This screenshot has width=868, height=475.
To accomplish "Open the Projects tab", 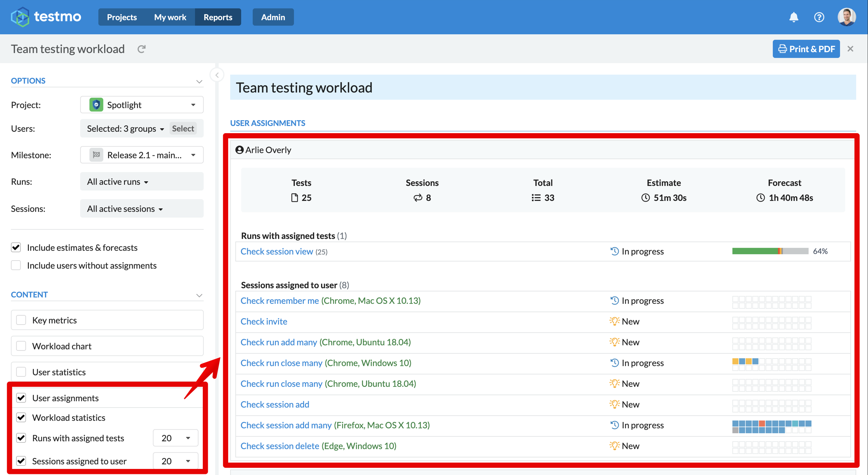I will click(x=122, y=17).
